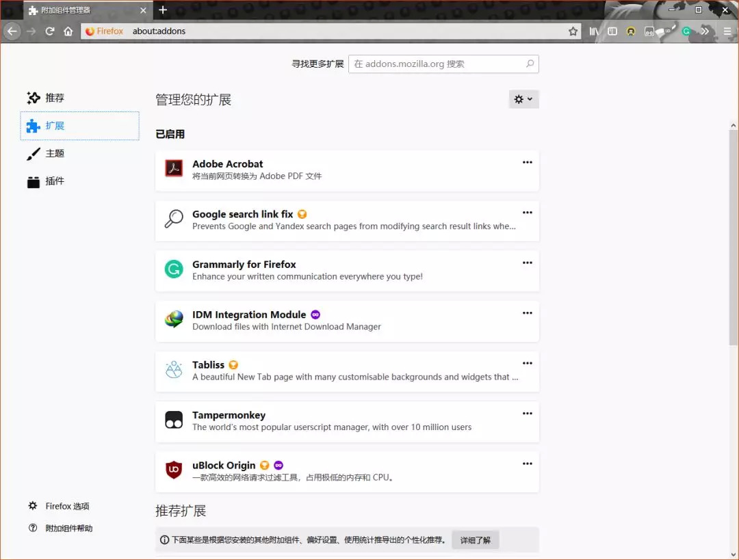Screen dimensions: 739x560
Task: Reload the page with refresh icon
Action: (49, 31)
